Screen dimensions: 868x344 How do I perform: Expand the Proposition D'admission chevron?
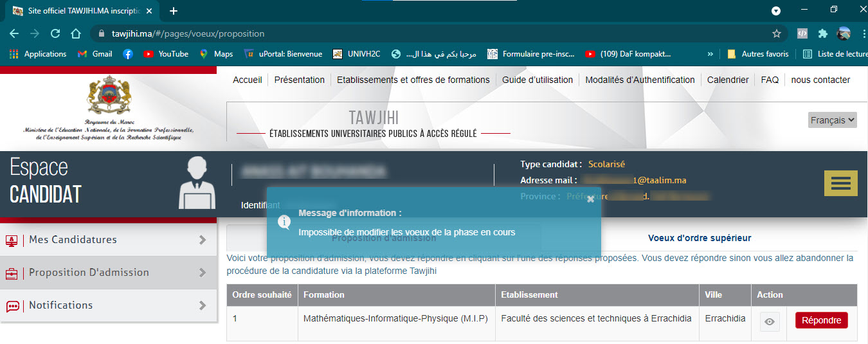(x=203, y=273)
